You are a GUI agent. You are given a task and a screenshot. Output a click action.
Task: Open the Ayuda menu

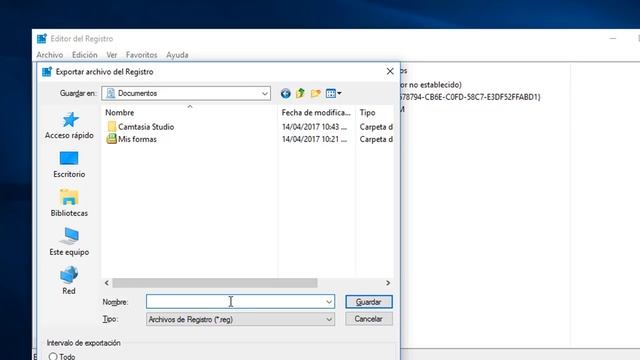(177, 55)
